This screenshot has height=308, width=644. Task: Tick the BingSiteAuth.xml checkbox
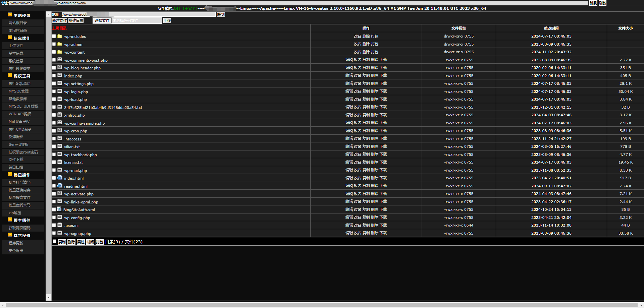(54, 209)
